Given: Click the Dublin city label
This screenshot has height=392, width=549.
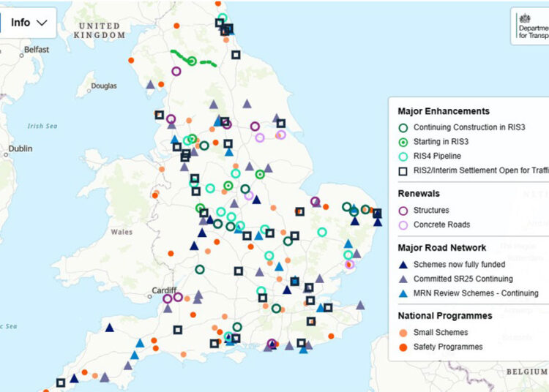Looking at the screenshot, I should [x=20, y=148].
